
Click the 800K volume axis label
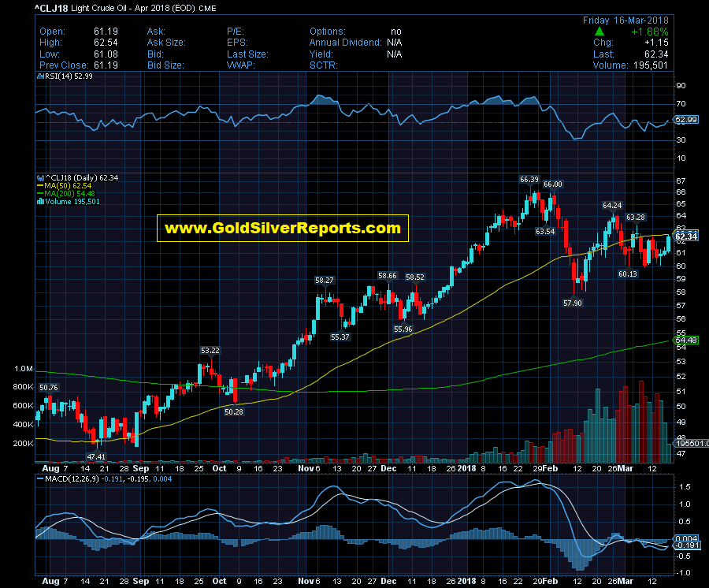(x=23, y=387)
